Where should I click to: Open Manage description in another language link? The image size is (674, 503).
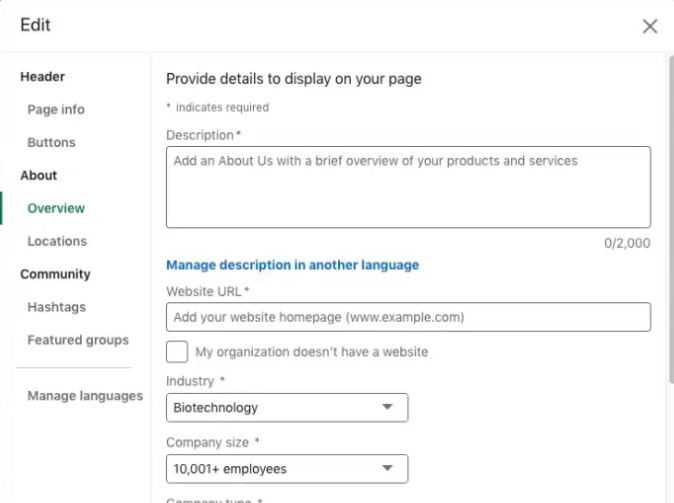[x=292, y=265]
